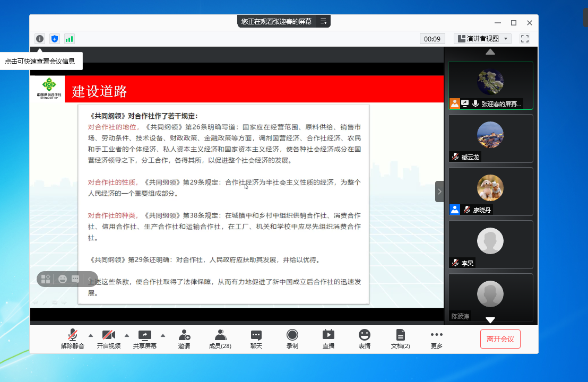
Task: Open 成员(28) members list
Action: point(220,339)
